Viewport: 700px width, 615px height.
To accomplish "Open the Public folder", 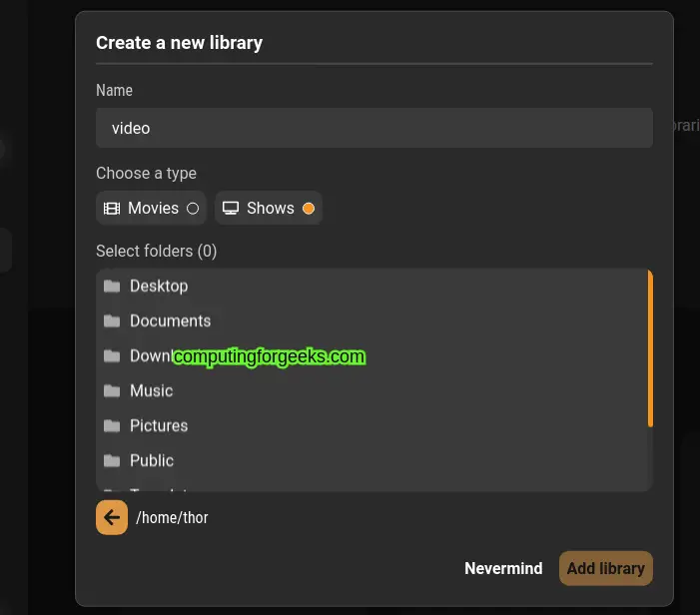I will 371,460.
